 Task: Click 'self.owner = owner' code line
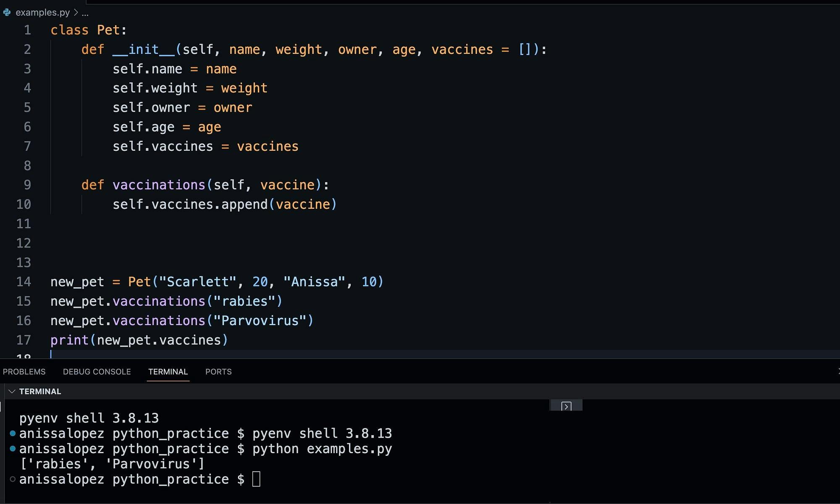182,108
